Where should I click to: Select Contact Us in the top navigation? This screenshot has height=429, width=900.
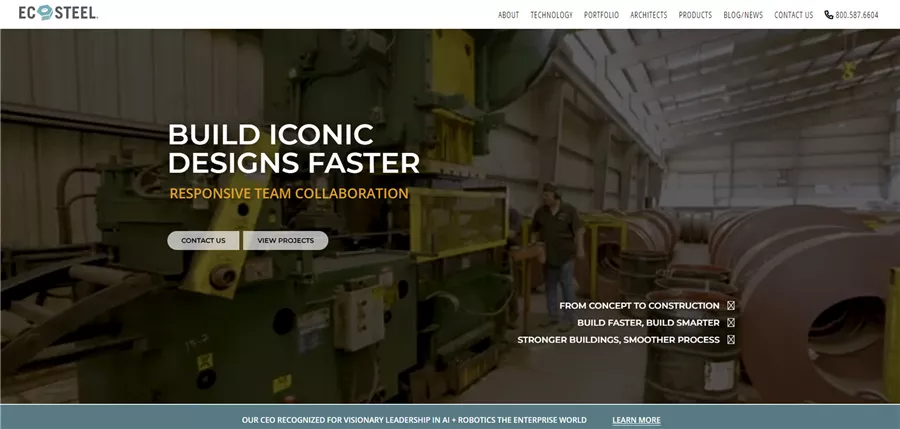coord(793,15)
